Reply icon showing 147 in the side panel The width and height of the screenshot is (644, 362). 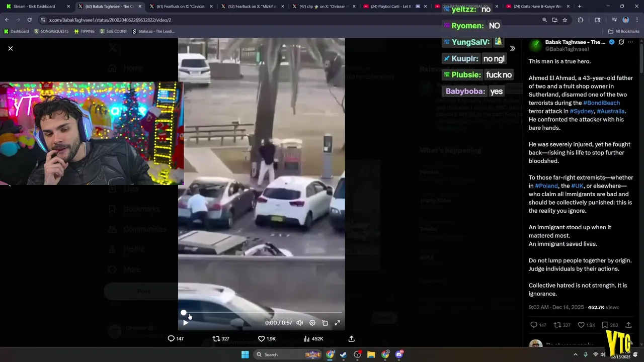tap(534, 325)
